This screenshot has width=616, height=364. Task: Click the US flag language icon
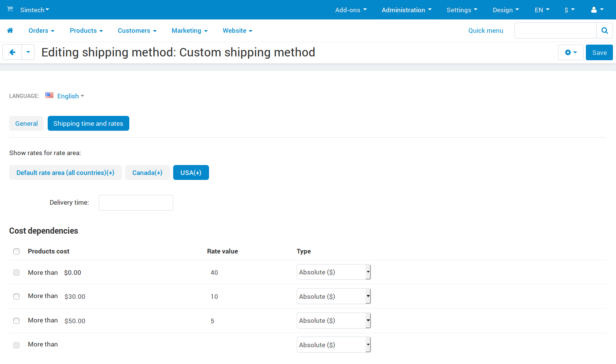click(49, 95)
